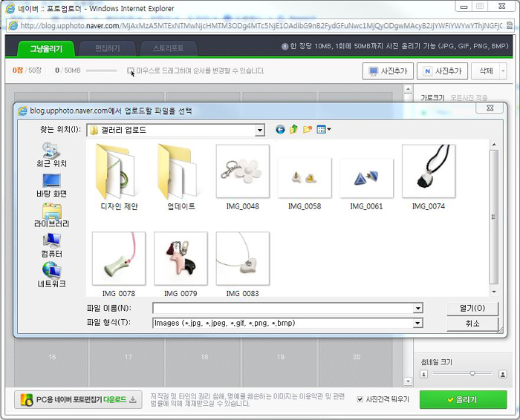Screen dimensions: 520x420
Task: Click the address bar page icon
Action: [x=13, y=25]
